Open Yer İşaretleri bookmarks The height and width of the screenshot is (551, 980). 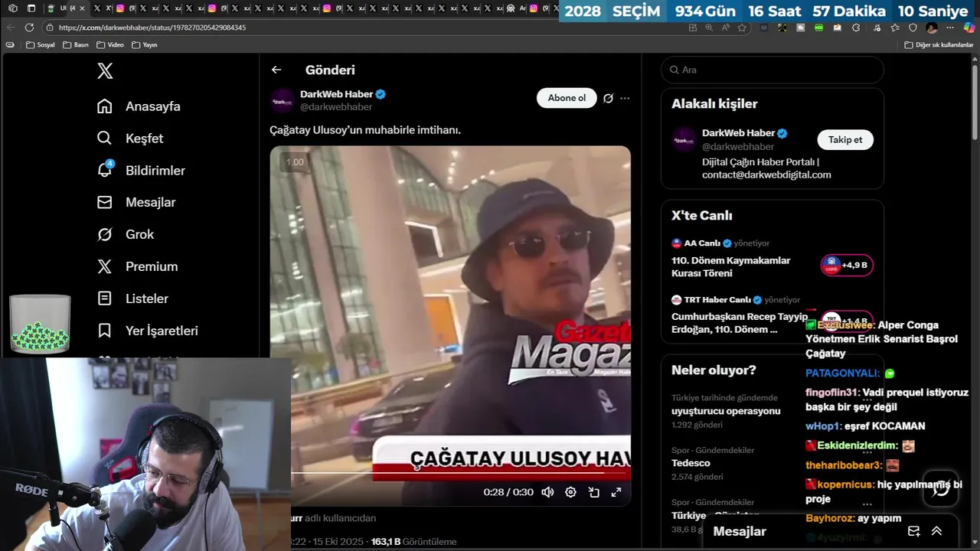point(148,331)
